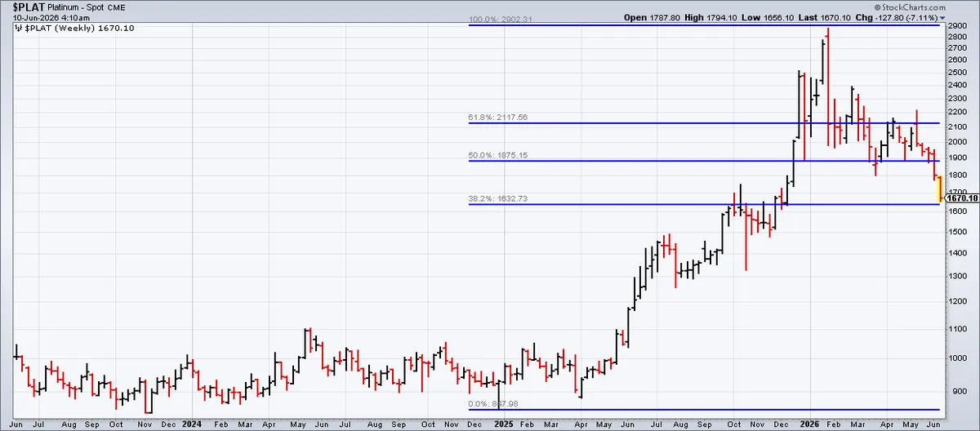
Task: Select the blue 38.2% retracement line
Action: pyautogui.click(x=706, y=204)
